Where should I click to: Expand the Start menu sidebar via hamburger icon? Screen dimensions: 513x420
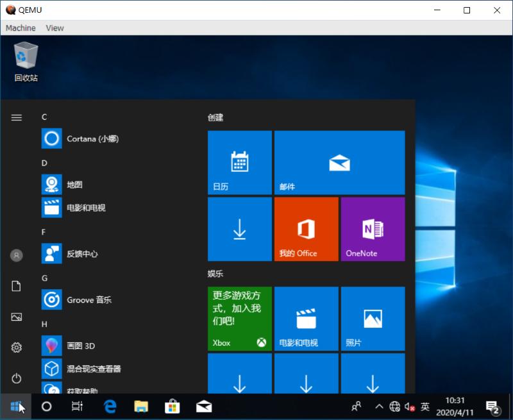pos(15,117)
